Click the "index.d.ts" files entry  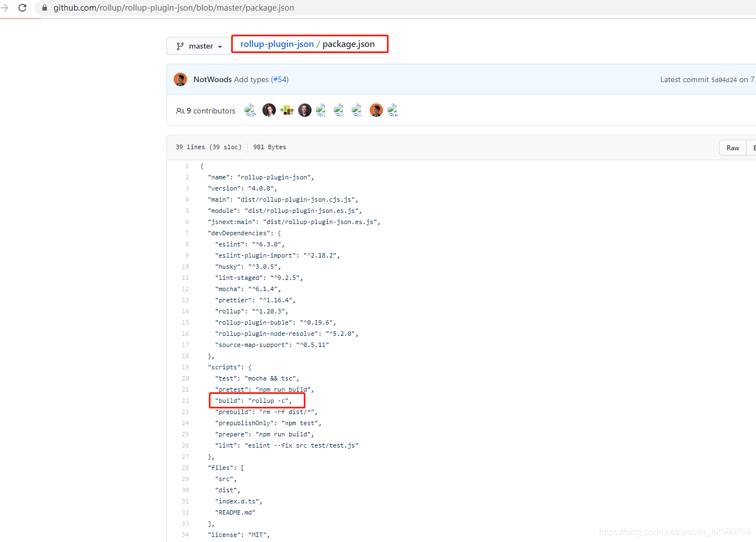click(239, 501)
